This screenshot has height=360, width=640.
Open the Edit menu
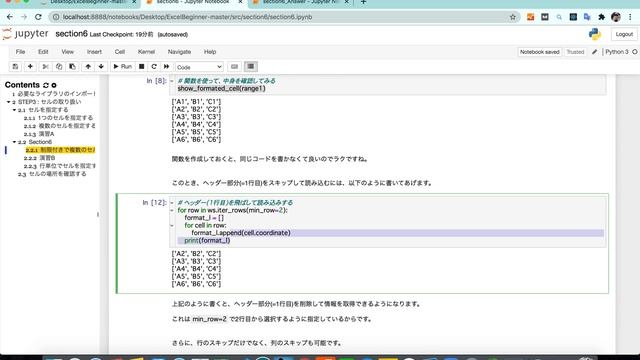point(43,52)
